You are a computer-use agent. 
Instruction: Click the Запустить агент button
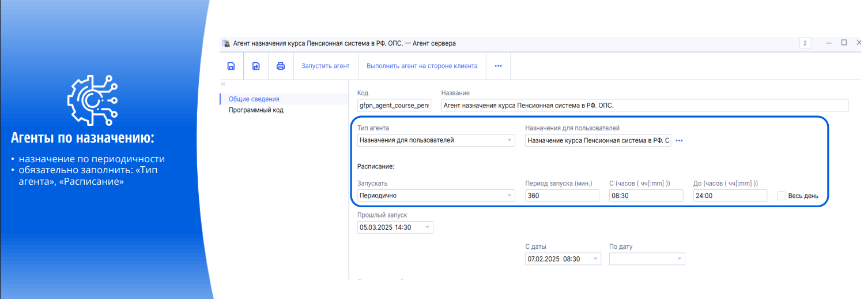(326, 66)
